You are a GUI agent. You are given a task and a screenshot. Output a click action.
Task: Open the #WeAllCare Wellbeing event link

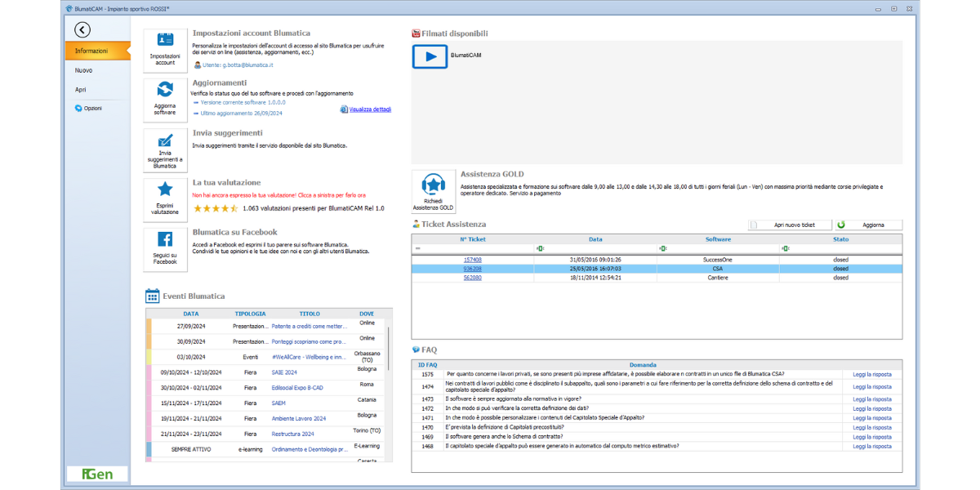pos(309,357)
